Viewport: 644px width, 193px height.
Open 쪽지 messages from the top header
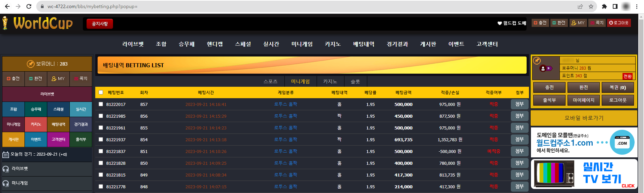coord(597,23)
